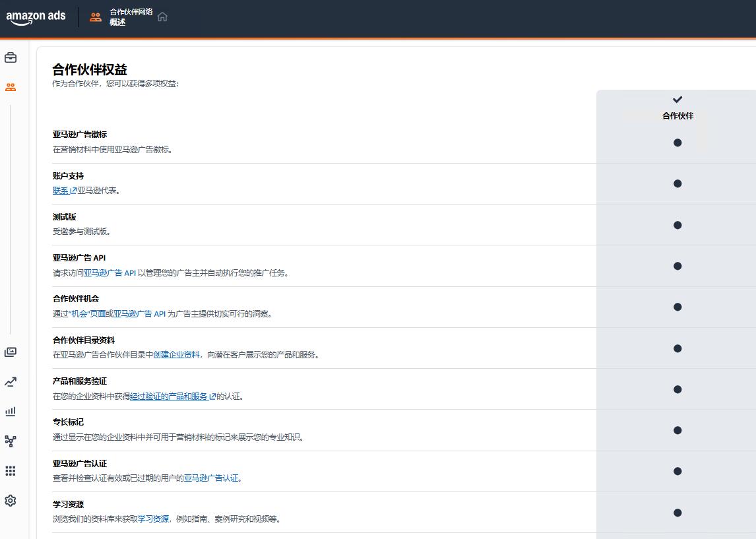Image resolution: width=756 pixels, height=539 pixels.
Task: Open the briefcase icon in the sidebar
Action: tap(11, 58)
